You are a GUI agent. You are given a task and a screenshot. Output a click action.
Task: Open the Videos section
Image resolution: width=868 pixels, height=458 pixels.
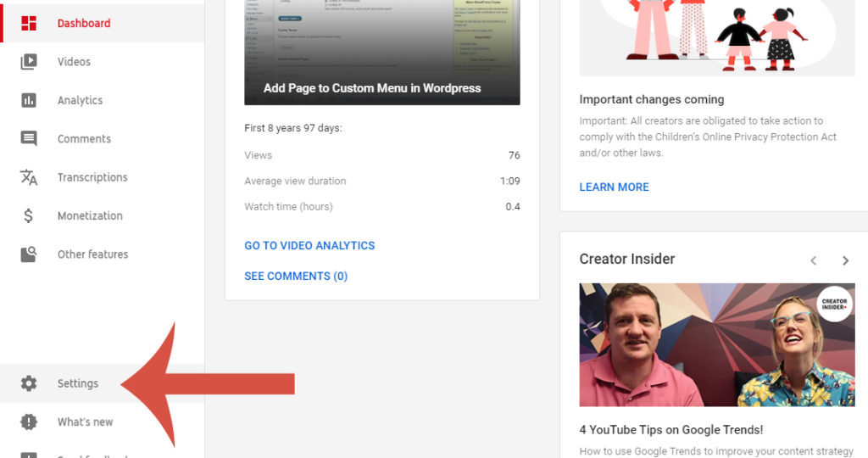tap(102, 61)
